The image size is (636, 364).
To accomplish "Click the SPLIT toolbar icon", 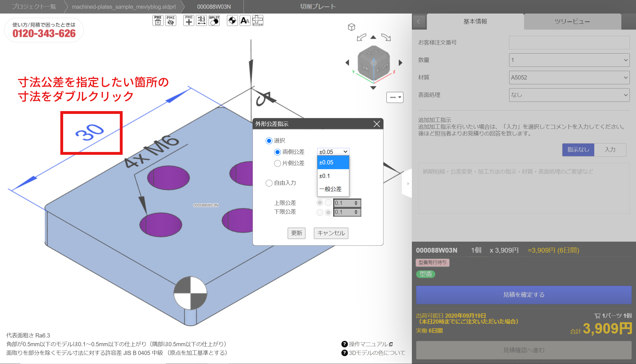I will pos(214,21).
